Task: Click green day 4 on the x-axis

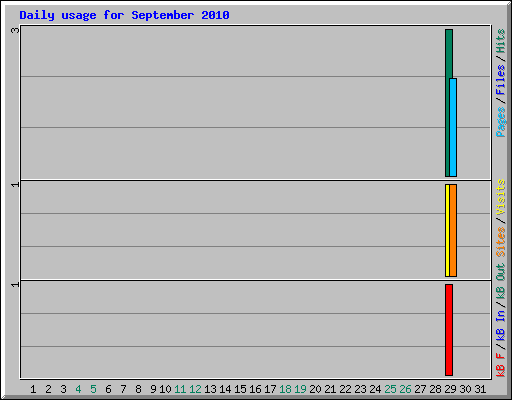Action: (78, 389)
